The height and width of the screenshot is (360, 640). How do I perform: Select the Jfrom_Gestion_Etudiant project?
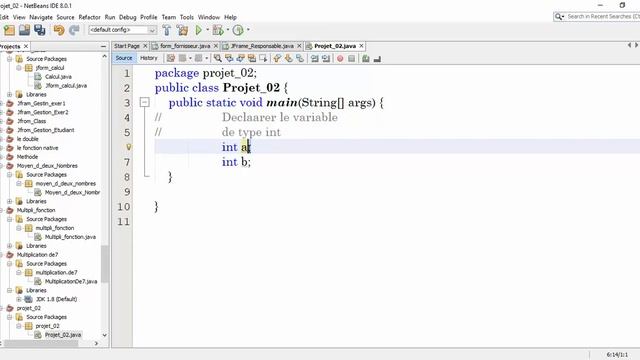(x=45, y=130)
